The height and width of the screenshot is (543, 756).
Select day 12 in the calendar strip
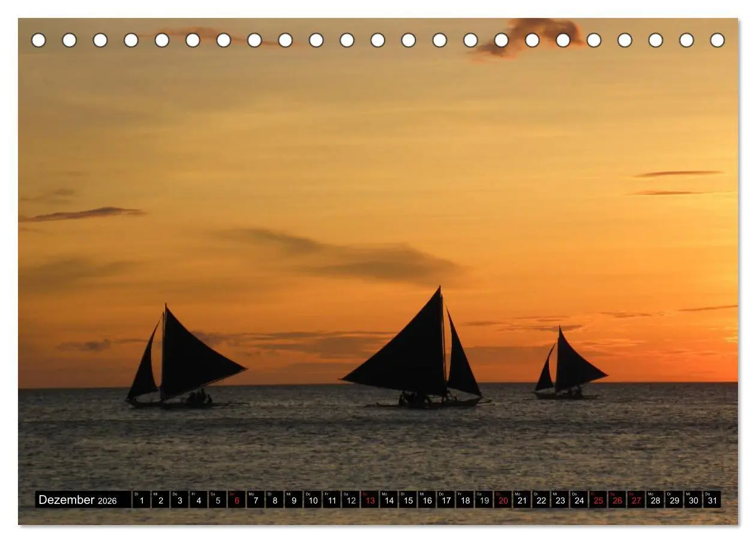[x=350, y=499]
